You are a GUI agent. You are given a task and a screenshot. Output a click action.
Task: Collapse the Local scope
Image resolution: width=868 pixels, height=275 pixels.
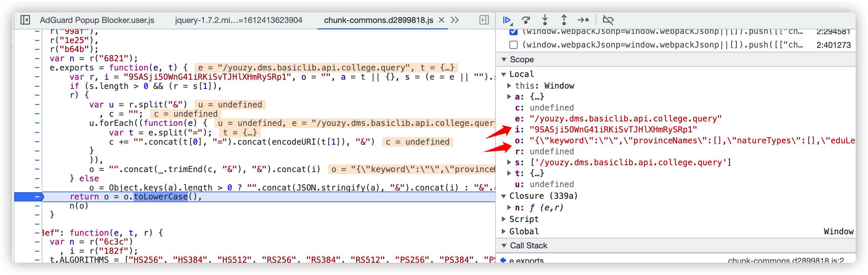click(x=504, y=74)
